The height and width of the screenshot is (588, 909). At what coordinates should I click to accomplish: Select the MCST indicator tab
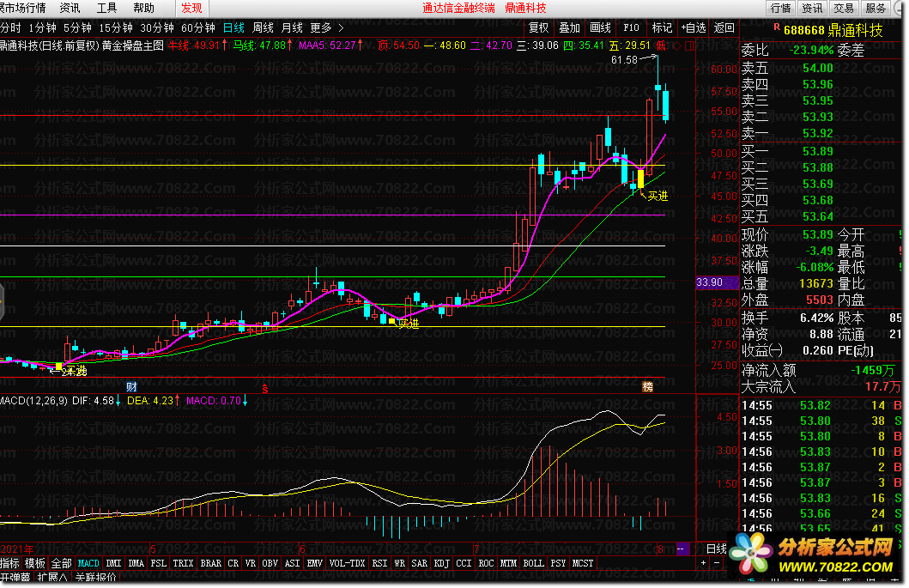[583, 563]
